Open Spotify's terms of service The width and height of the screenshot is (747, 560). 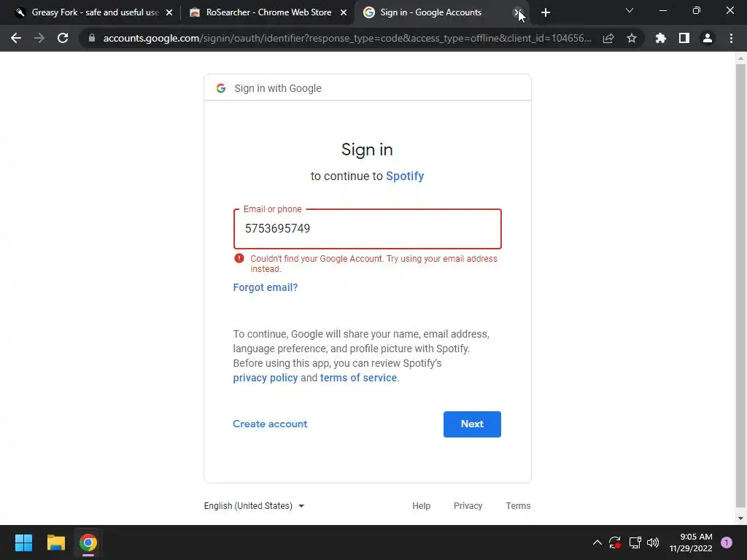(358, 378)
